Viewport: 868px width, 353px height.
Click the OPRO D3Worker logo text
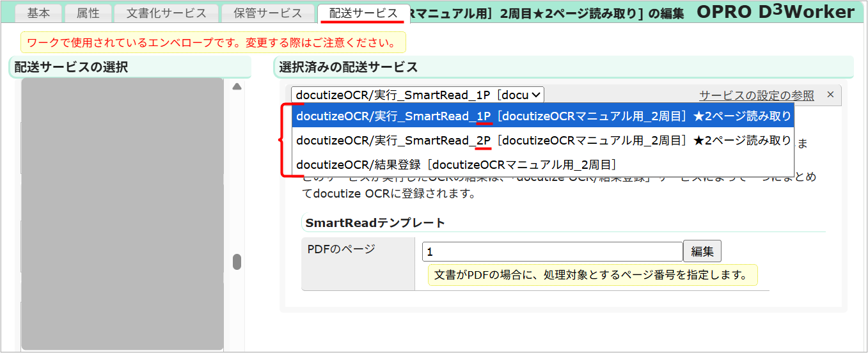coord(775,12)
